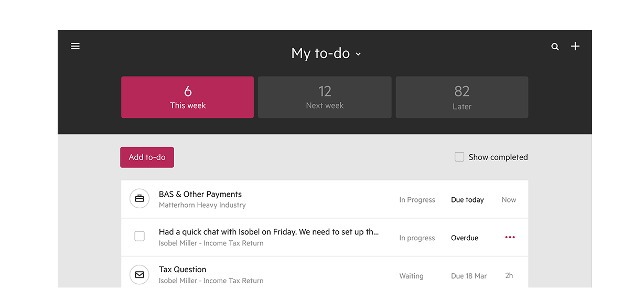Click the briefcase icon for BAS payments

point(139,199)
